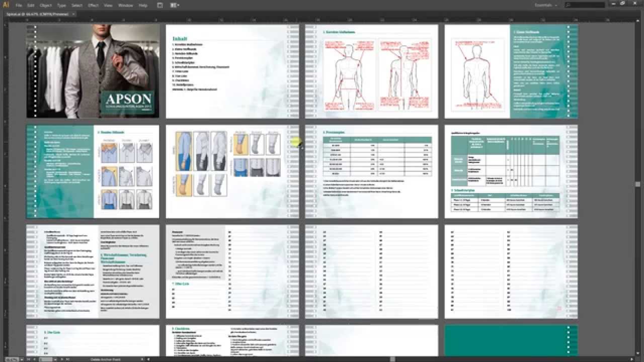644x362 pixels.
Task: Open the Essentials workspace switcher
Action: (x=547, y=5)
